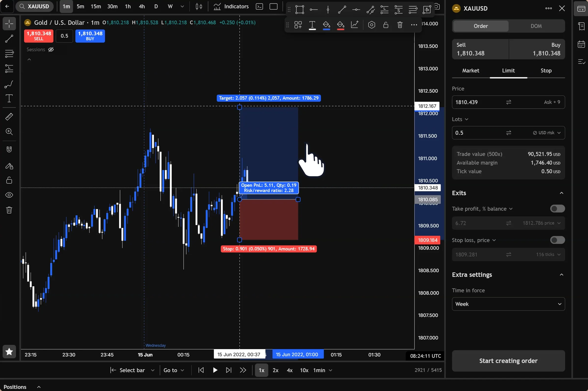Viewport: 588px width, 391px height.
Task: Open the Lots unit dropdown
Action: coord(460,120)
